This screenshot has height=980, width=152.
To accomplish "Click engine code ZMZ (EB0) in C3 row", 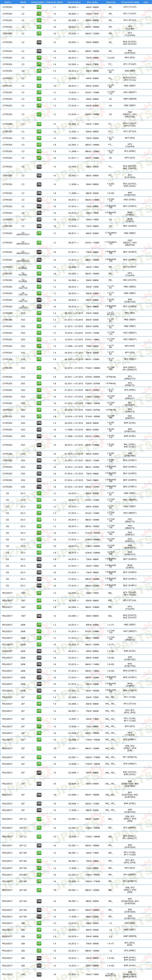I will coord(130,71).
